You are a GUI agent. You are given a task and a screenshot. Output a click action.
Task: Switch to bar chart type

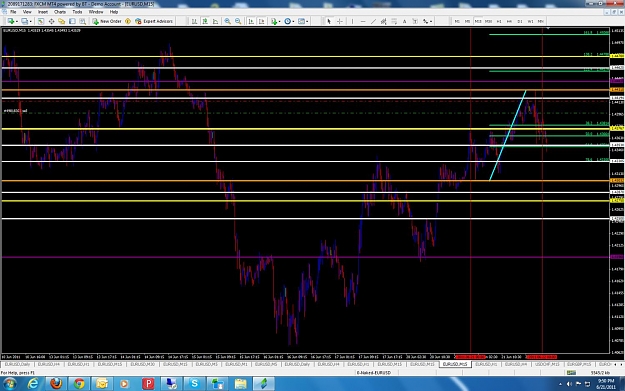pyautogui.click(x=194, y=21)
